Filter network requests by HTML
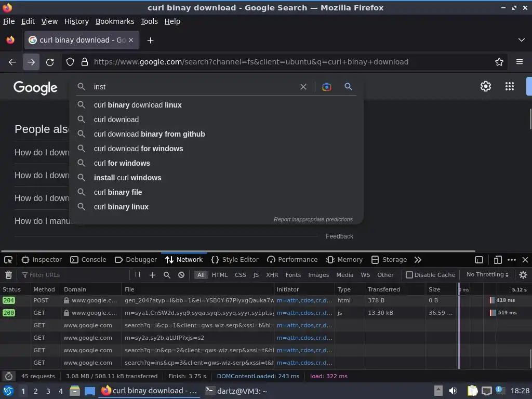 (x=220, y=275)
